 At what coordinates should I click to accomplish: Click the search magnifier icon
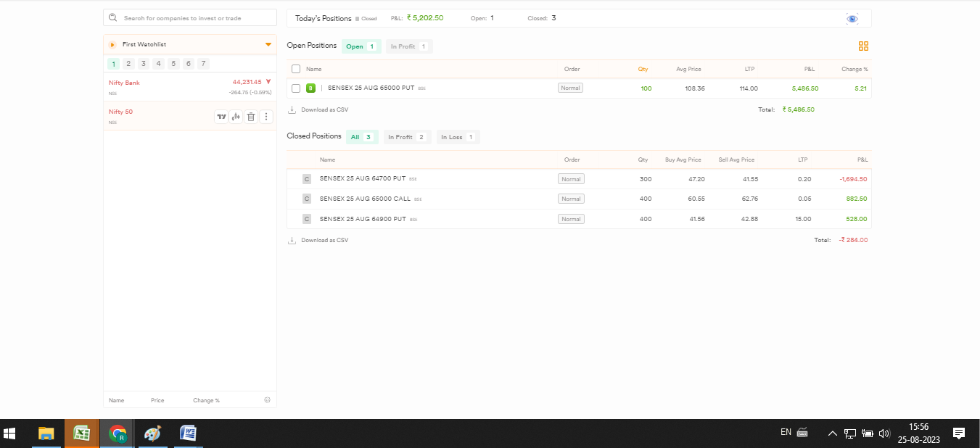[113, 18]
